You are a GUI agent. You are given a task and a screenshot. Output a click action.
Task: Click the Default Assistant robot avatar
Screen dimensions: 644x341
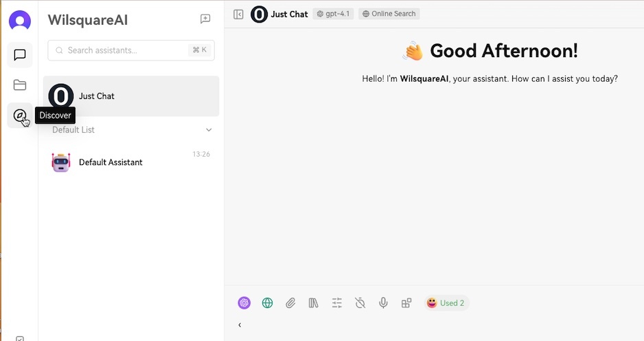click(61, 162)
